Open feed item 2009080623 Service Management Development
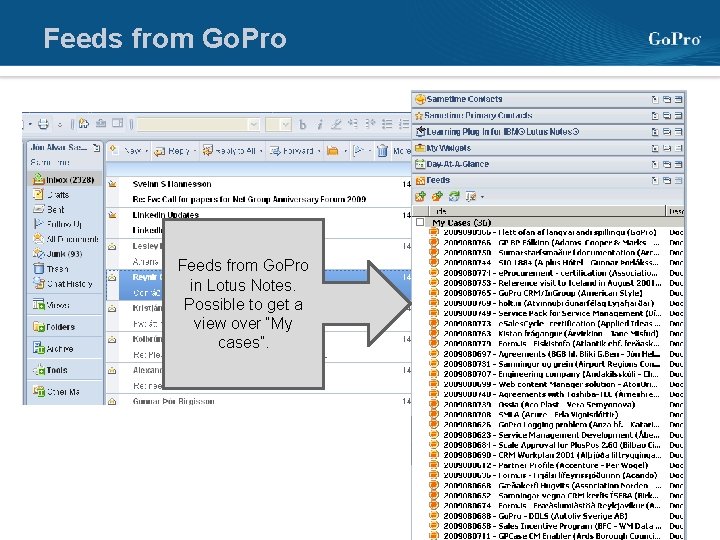 click(x=545, y=435)
